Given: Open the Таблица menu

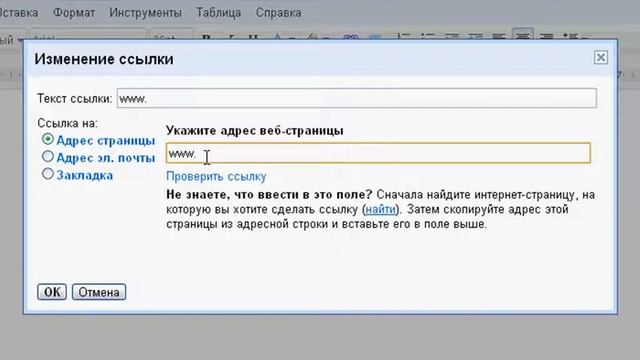Looking at the screenshot, I should click(218, 13).
